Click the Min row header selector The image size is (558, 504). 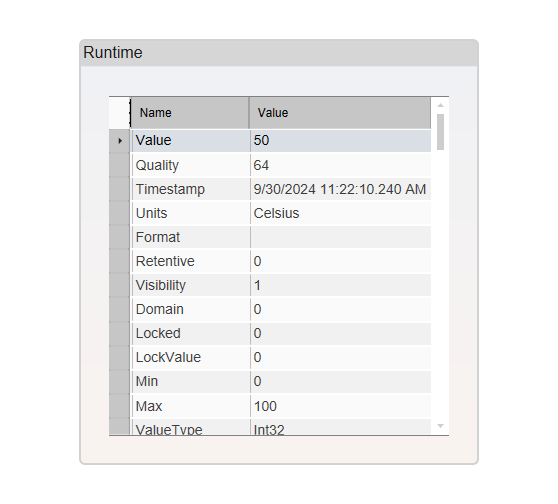click(119, 381)
